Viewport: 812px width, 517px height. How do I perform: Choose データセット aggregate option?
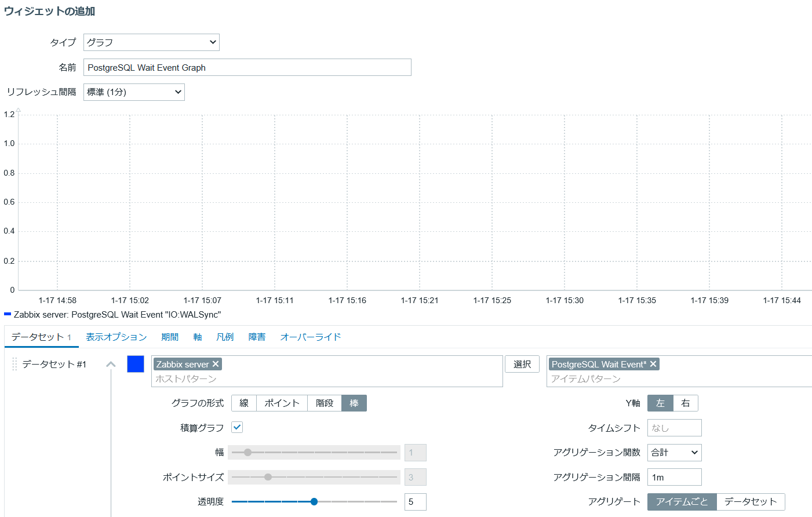[x=751, y=502]
